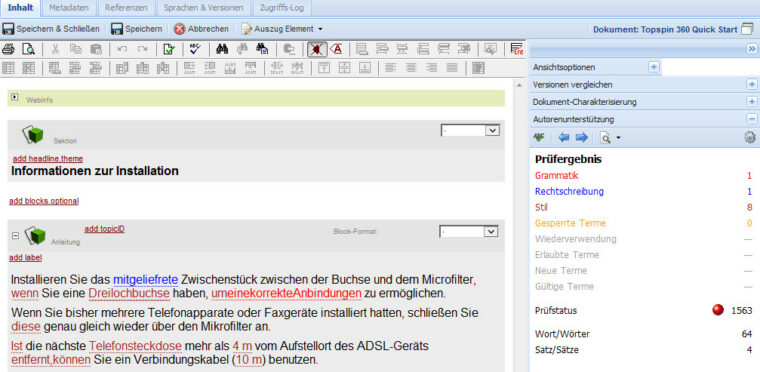Click misspelled word mitgeliefrete in text
The height and width of the screenshot is (372, 760).
(146, 280)
